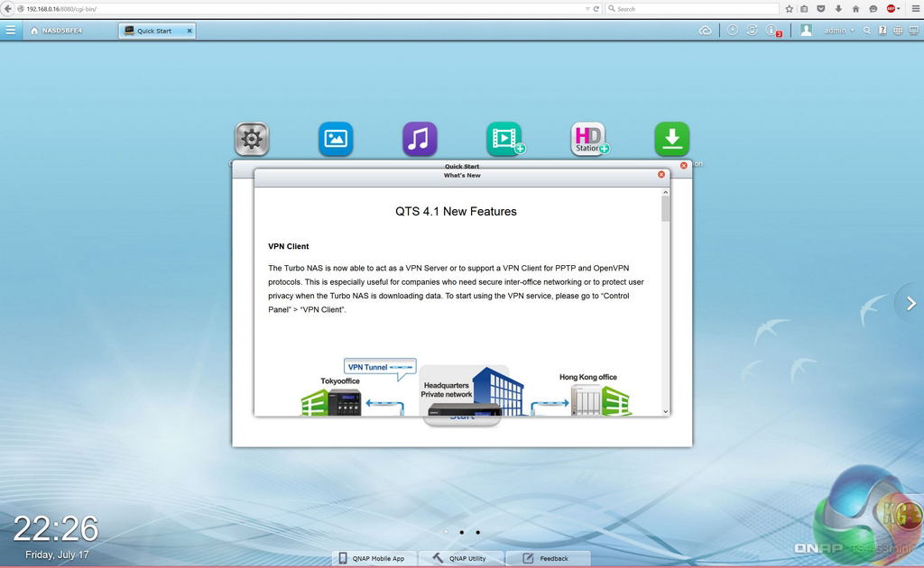Viewport: 924px width, 568px height.
Task: Expand the Adblock Plus dropdown arrow
Action: pyautogui.click(x=899, y=9)
